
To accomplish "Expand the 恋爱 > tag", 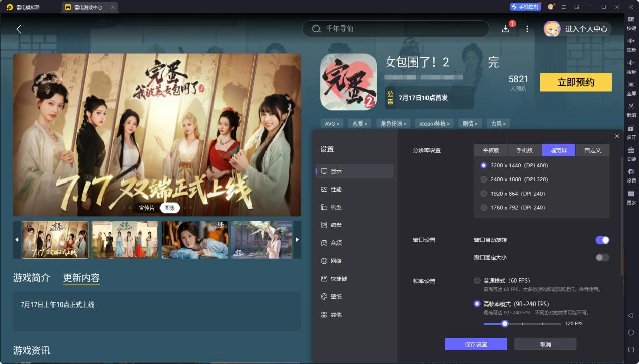I will point(360,123).
